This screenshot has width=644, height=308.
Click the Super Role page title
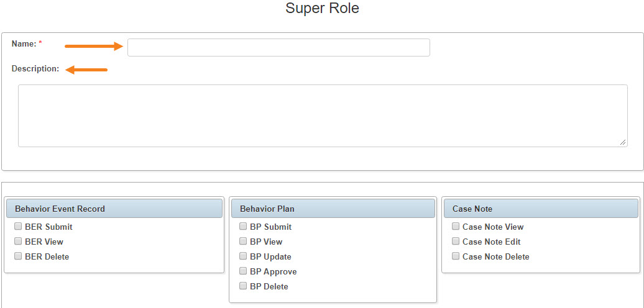pos(323,8)
